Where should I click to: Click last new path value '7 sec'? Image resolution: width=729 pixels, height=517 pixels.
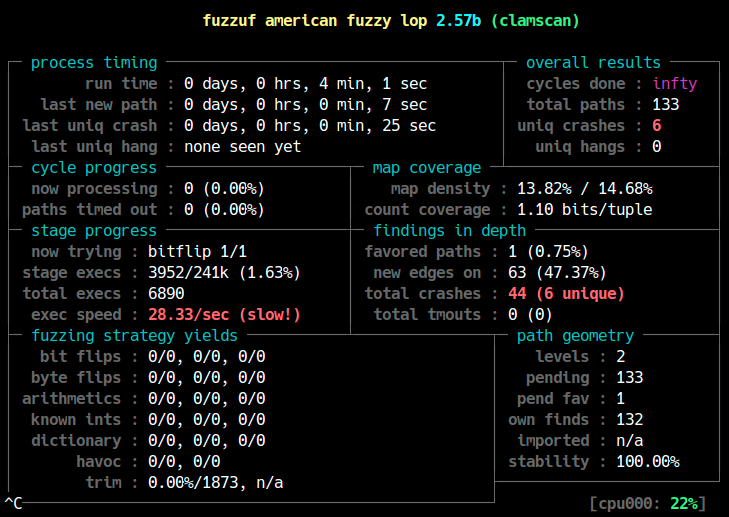(404, 105)
